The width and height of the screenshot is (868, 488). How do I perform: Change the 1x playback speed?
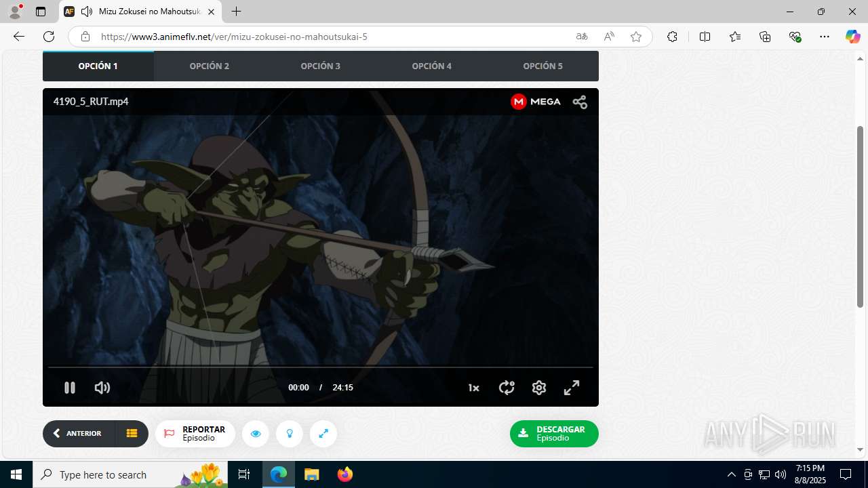click(473, 388)
